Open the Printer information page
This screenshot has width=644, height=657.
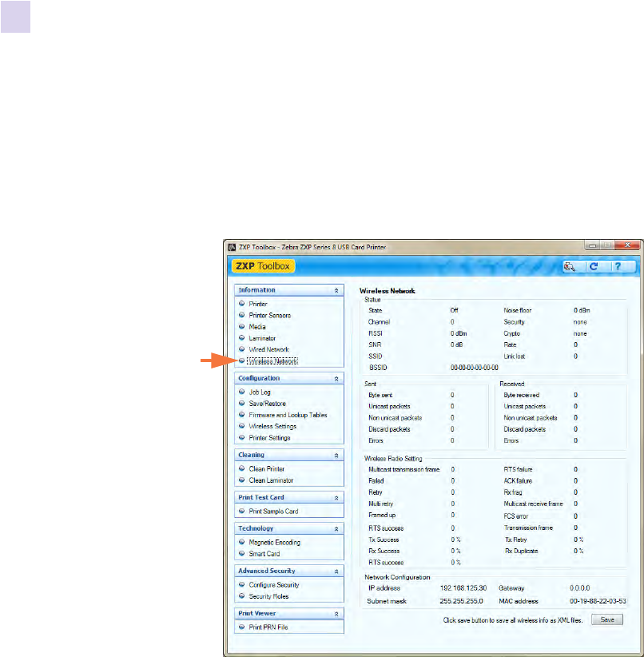258,304
